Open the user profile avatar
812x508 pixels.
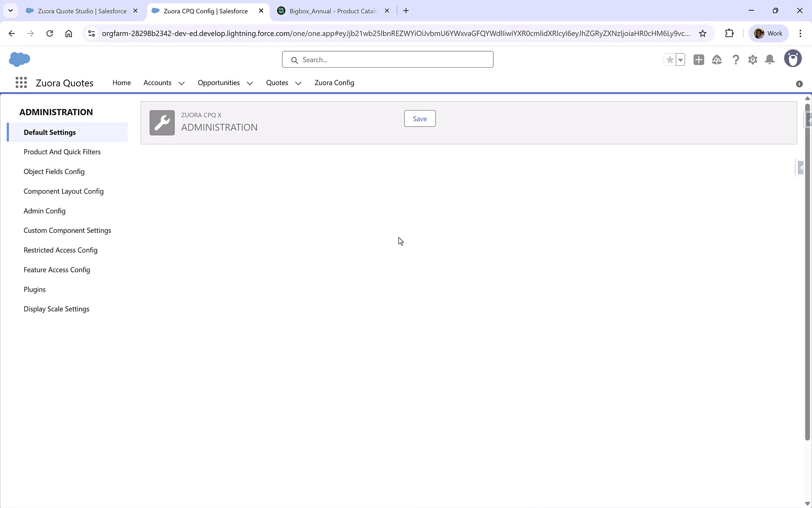pos(793,58)
